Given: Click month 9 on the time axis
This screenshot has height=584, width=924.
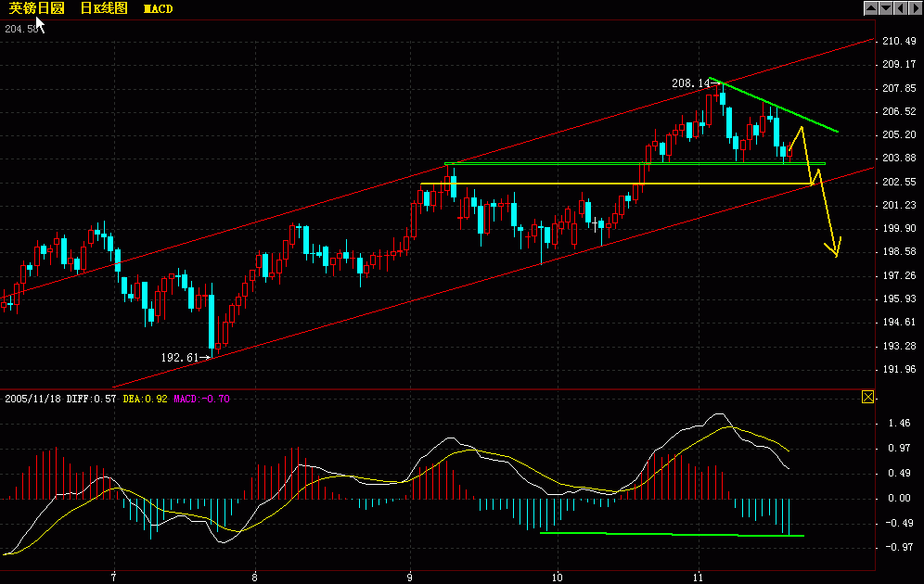Looking at the screenshot, I should tap(409, 578).
